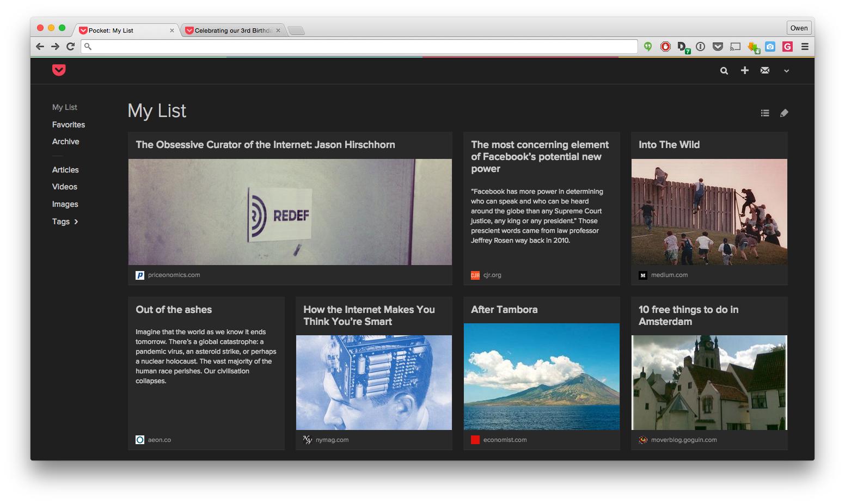This screenshot has height=504, width=845.
Task: Open the Hangouts extension icon
Action: pos(648,47)
